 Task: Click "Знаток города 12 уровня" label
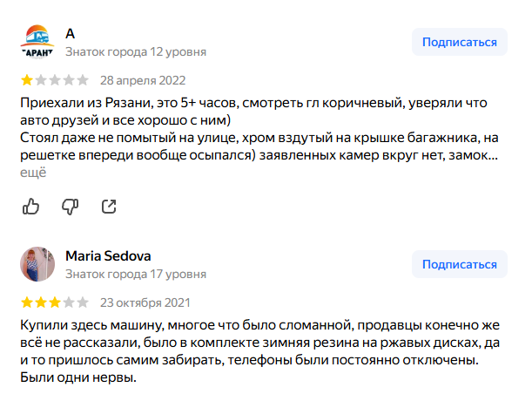pos(135,51)
